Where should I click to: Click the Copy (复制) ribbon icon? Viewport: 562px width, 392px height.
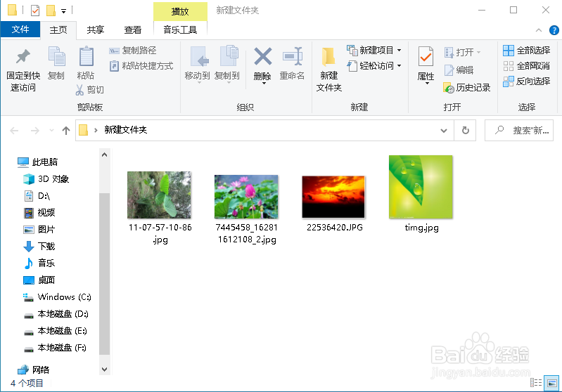(56, 57)
